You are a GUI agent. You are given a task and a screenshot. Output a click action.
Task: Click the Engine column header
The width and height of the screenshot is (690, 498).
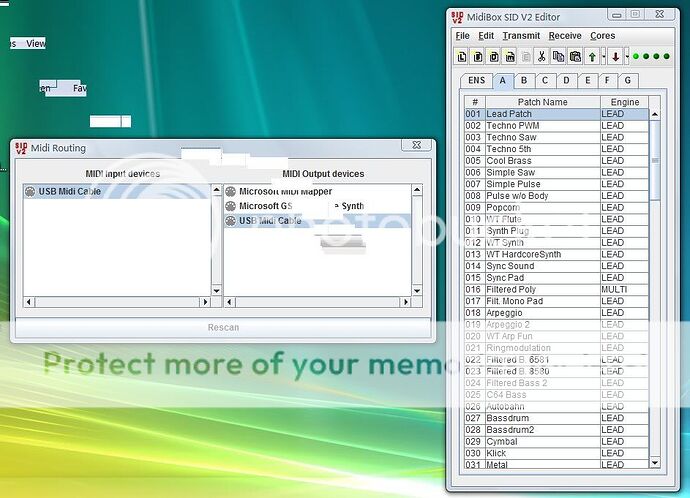[624, 102]
